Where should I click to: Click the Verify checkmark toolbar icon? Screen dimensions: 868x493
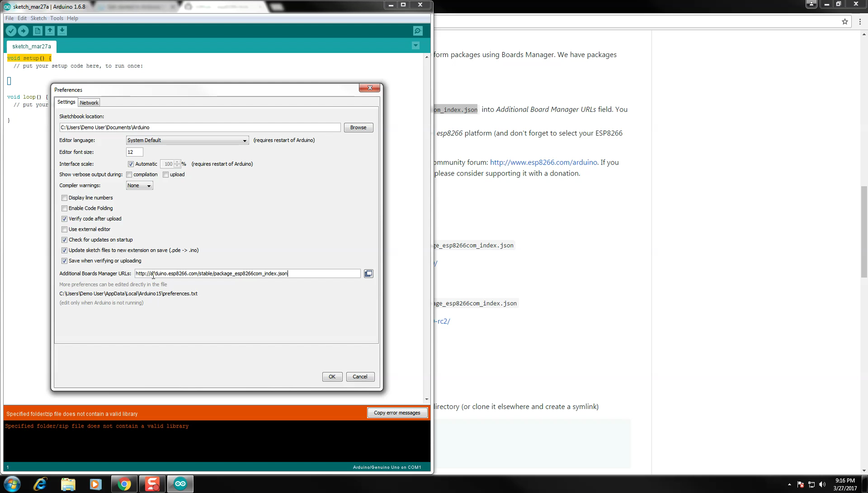pos(11,31)
